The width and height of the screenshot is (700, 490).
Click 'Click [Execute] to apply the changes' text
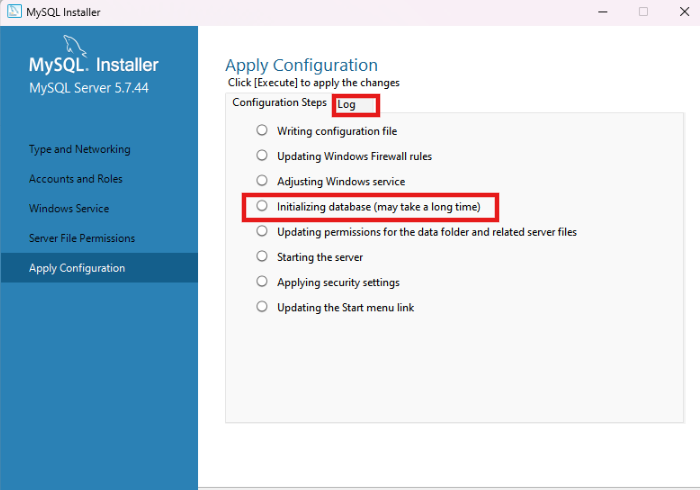314,83
